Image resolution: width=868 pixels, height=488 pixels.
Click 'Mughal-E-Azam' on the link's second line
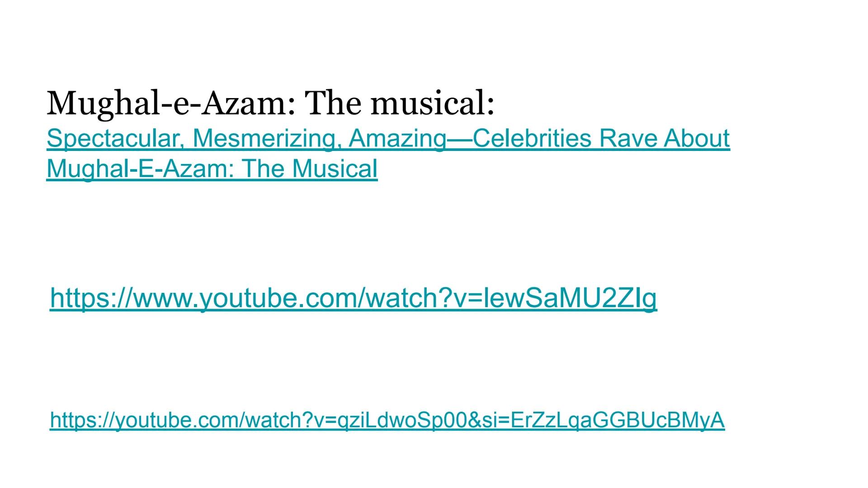[x=140, y=169]
